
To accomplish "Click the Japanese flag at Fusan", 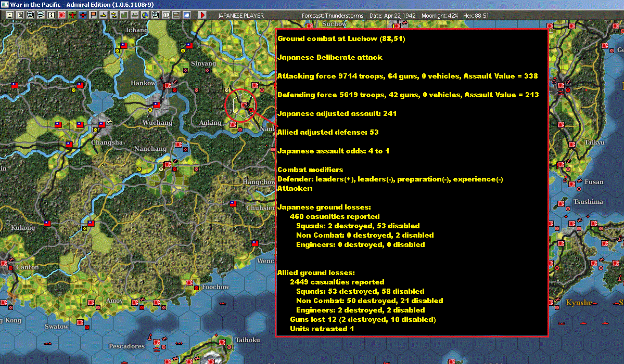I will pos(572,184).
